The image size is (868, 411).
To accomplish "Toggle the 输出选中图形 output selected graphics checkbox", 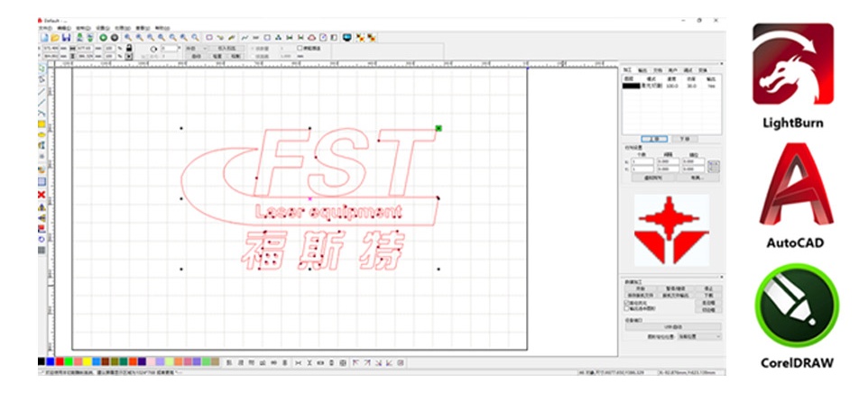I will 627,308.
